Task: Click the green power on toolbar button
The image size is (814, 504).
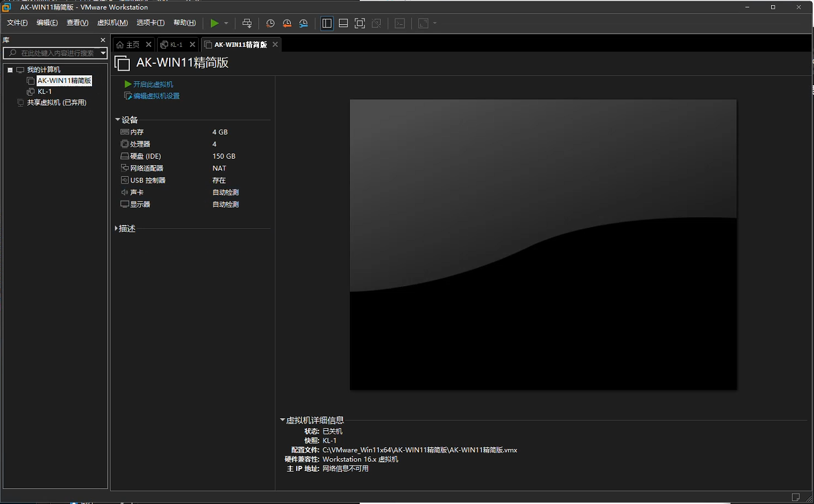Action: (x=214, y=23)
